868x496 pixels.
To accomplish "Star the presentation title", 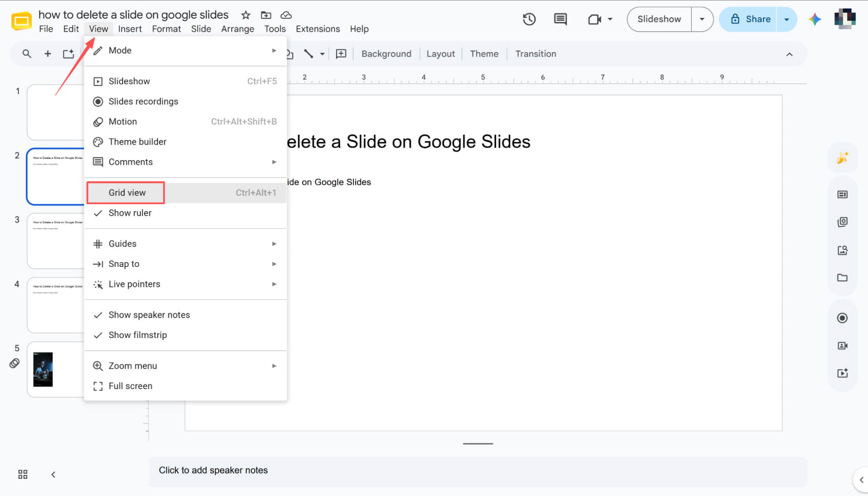I will pos(246,15).
